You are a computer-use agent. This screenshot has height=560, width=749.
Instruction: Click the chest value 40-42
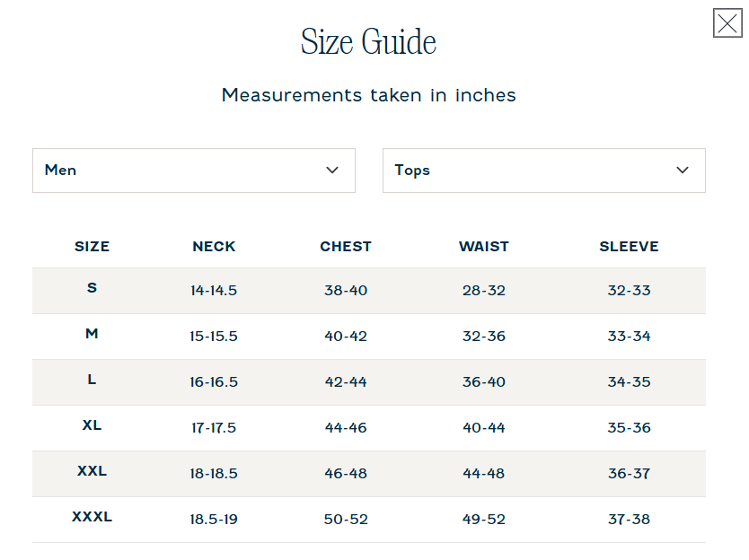pyautogui.click(x=346, y=337)
